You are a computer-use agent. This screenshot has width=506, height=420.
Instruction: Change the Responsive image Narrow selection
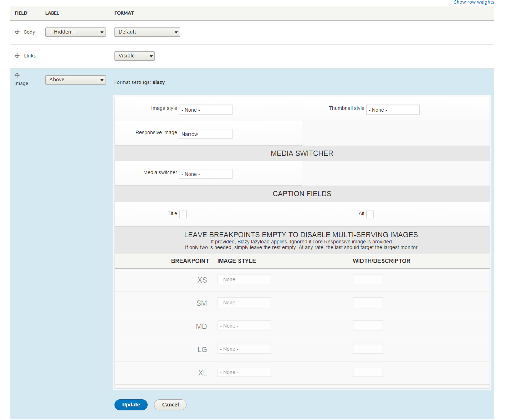click(206, 134)
